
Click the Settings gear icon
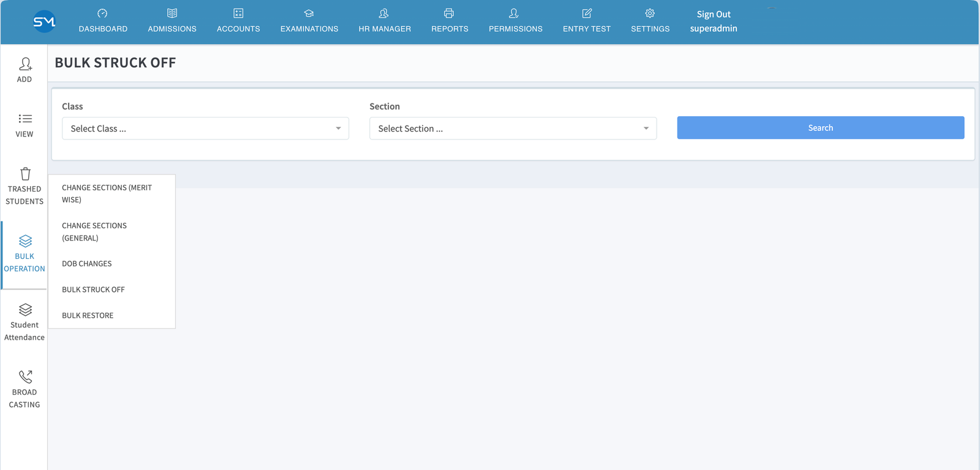coord(650,13)
